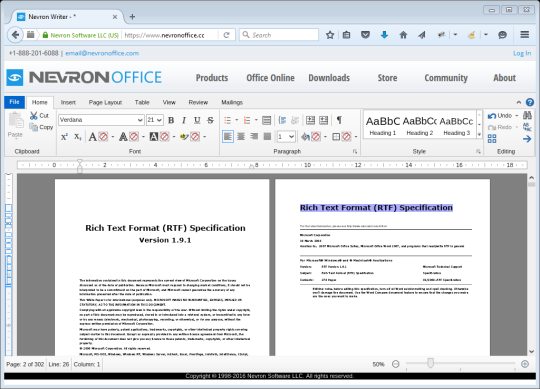Click the paragraph borders icon
This screenshot has height=389, width=540.
336,137
